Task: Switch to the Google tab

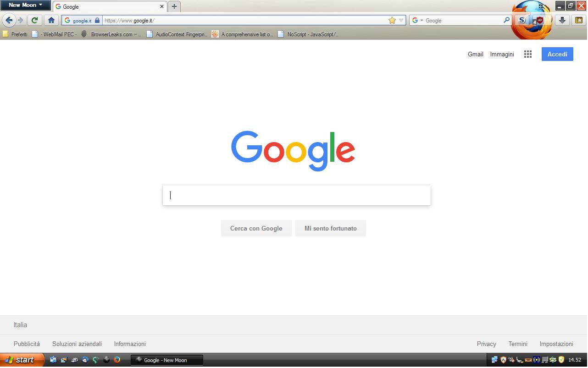Action: tap(110, 6)
